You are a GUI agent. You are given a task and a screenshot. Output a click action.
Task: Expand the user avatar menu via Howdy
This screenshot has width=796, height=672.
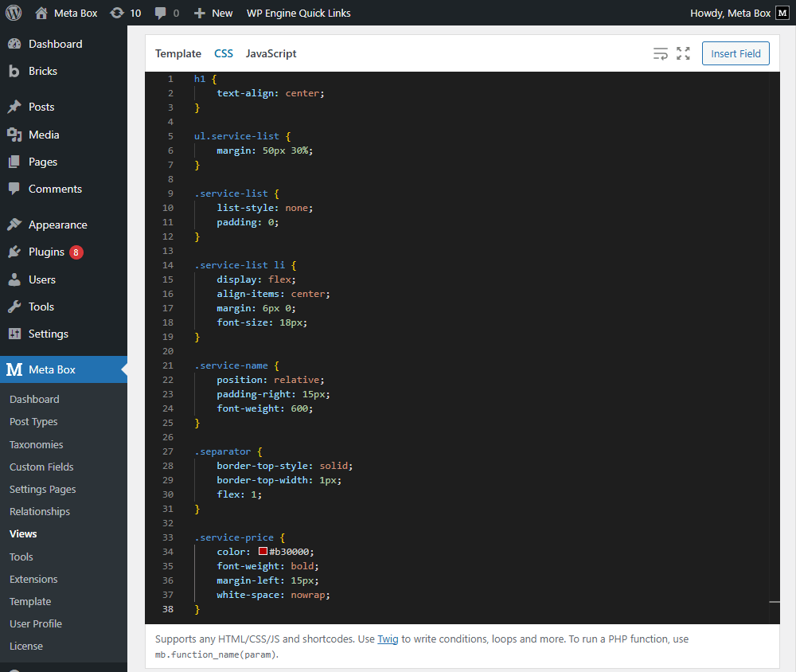(x=732, y=13)
